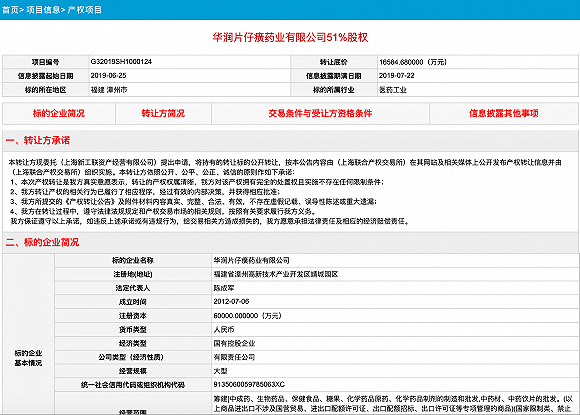580x415 pixels.
Task: Select the start date 2019-06-25
Action: tap(108, 75)
